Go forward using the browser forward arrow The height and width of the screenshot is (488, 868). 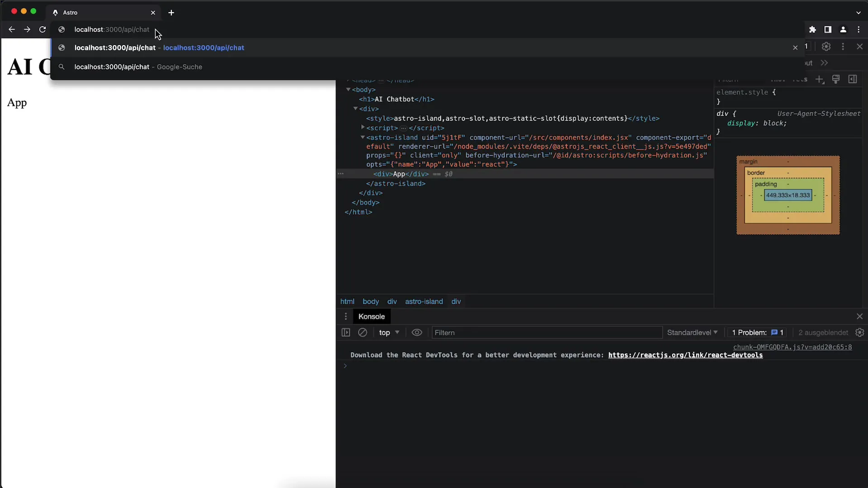pyautogui.click(x=27, y=29)
